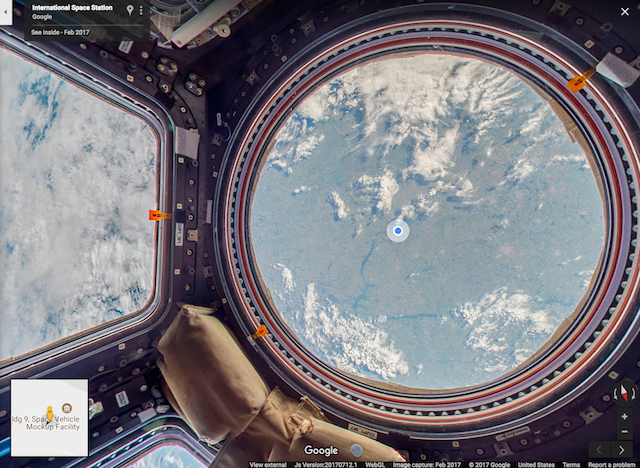Image resolution: width=640 pixels, height=468 pixels.
Task: Zoom in with the plus button
Action: pyautogui.click(x=624, y=415)
